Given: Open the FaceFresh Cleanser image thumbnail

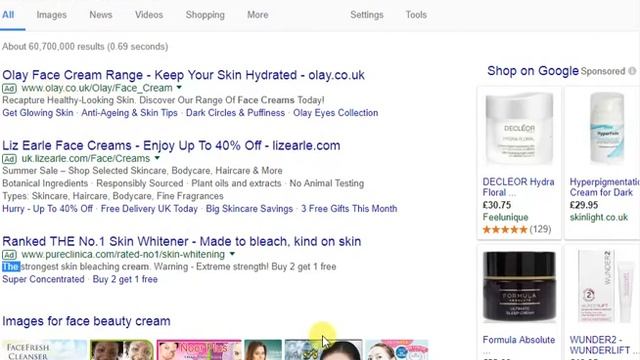Looking at the screenshot, I should 44,350.
